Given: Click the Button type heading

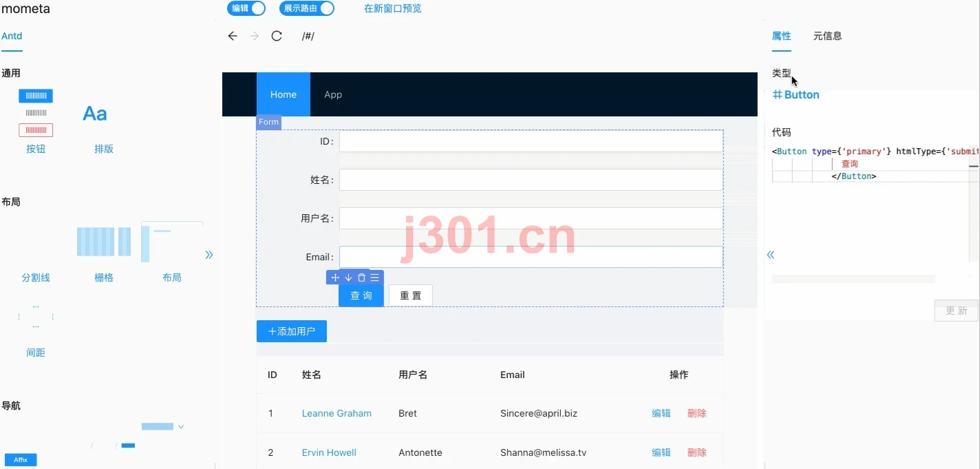Looking at the screenshot, I should [x=796, y=95].
